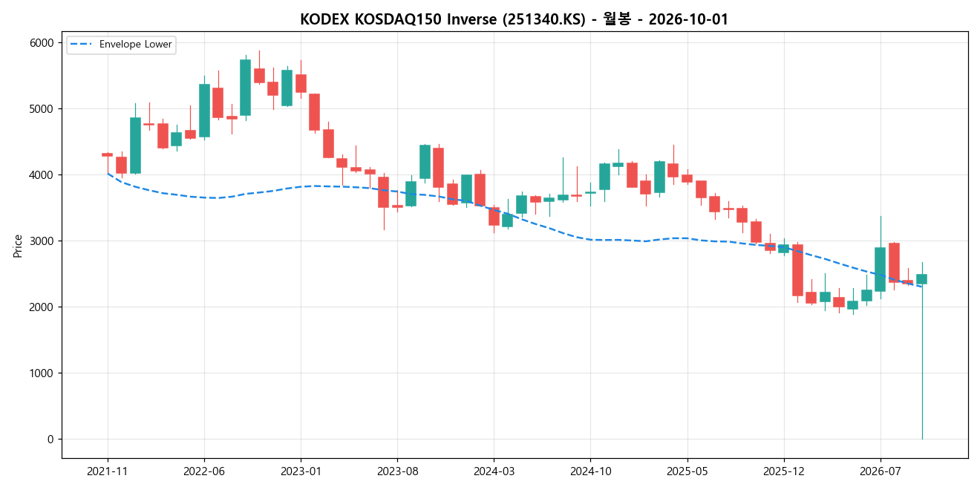Click the 2022-06 x-axis date label
This screenshot has height=490, width=980.
(204, 471)
